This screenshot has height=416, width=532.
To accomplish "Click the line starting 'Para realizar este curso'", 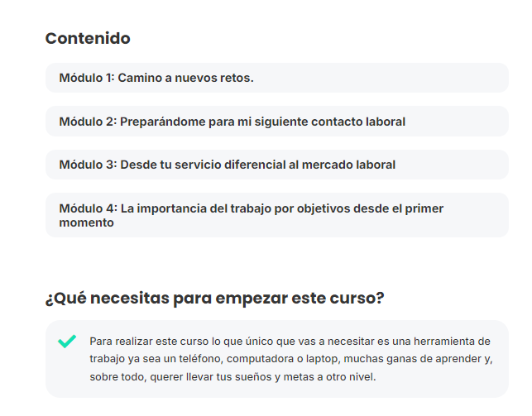I will point(290,341).
